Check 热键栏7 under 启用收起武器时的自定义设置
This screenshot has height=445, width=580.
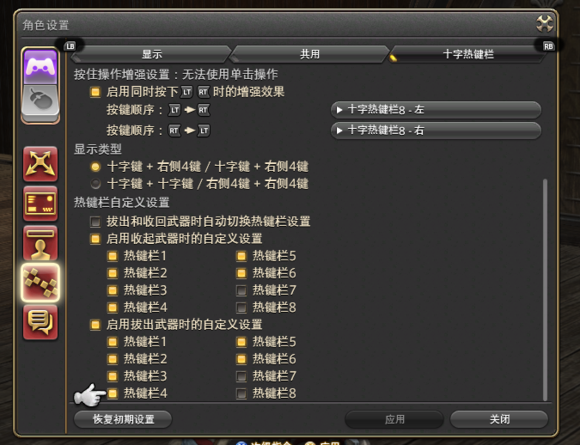coord(241,290)
